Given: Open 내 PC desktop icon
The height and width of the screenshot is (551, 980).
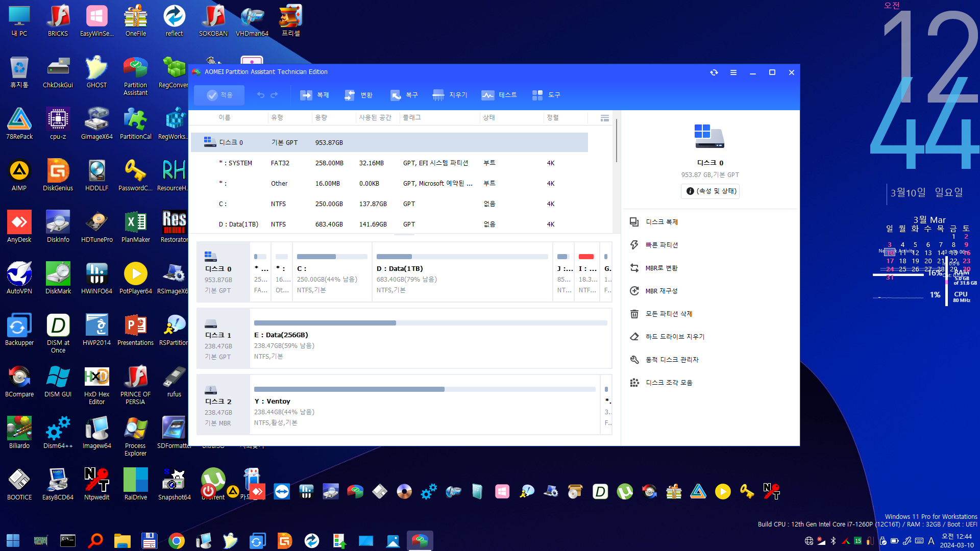Looking at the screenshot, I should [x=19, y=21].
